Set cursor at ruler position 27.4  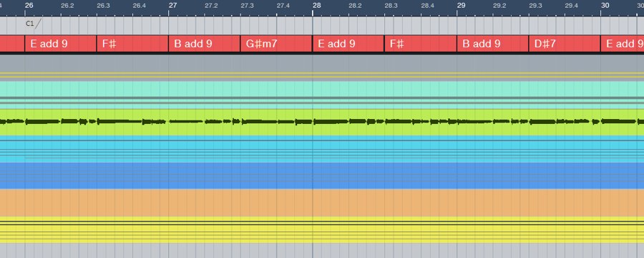pos(283,5)
